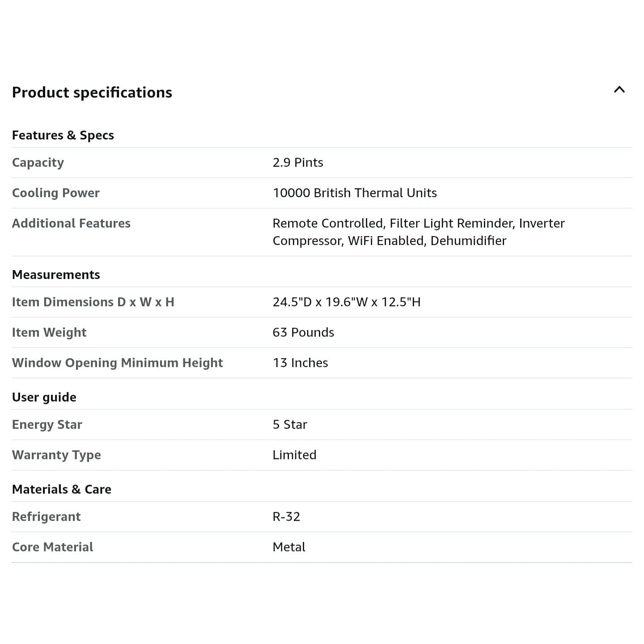Click the Item Weight label

click(49, 333)
